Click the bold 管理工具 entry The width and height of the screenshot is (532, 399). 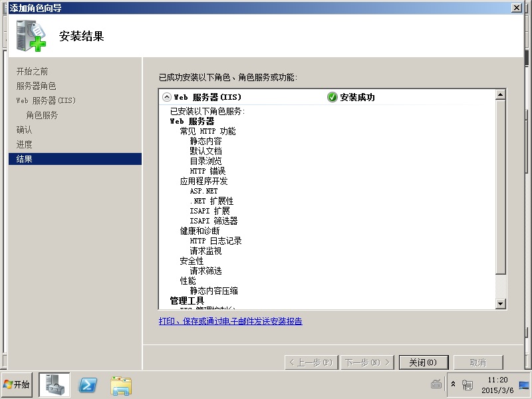(187, 301)
